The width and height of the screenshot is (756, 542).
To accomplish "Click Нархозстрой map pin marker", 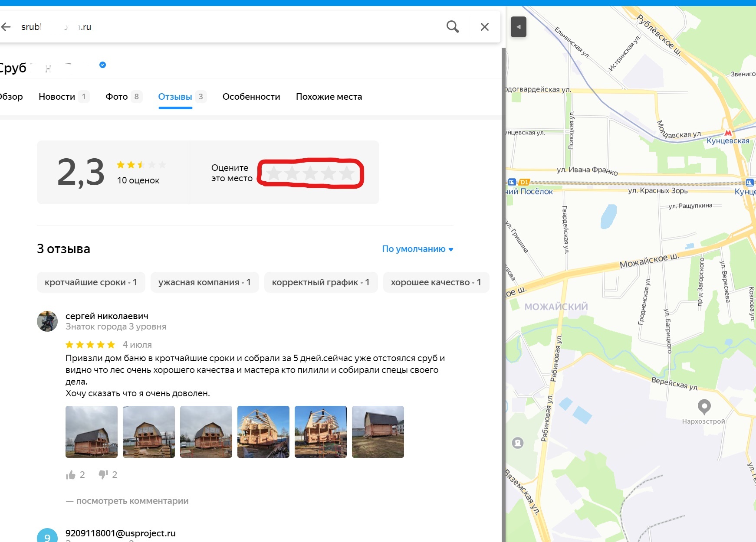I will point(704,407).
